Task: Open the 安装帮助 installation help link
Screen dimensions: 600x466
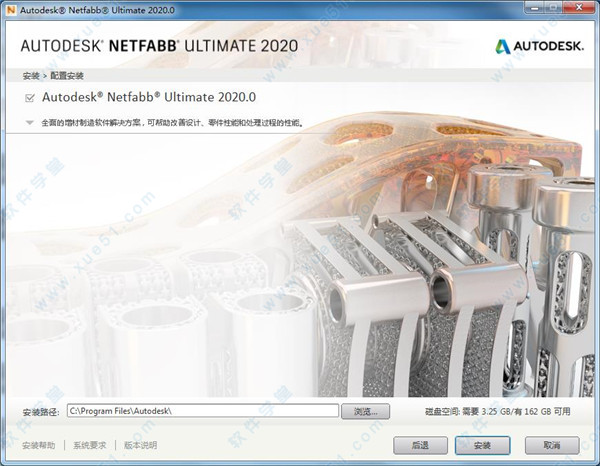Action: pos(39,445)
